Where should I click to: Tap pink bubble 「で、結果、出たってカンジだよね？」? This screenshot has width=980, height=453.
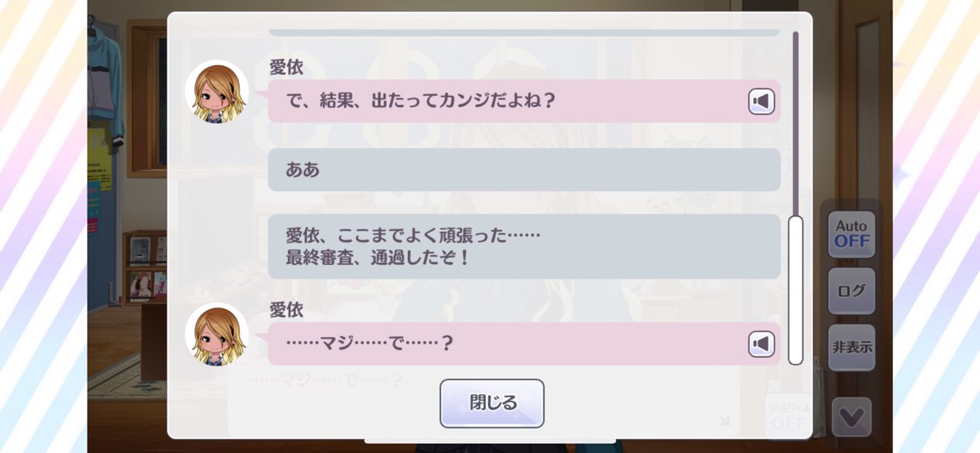tap(524, 101)
